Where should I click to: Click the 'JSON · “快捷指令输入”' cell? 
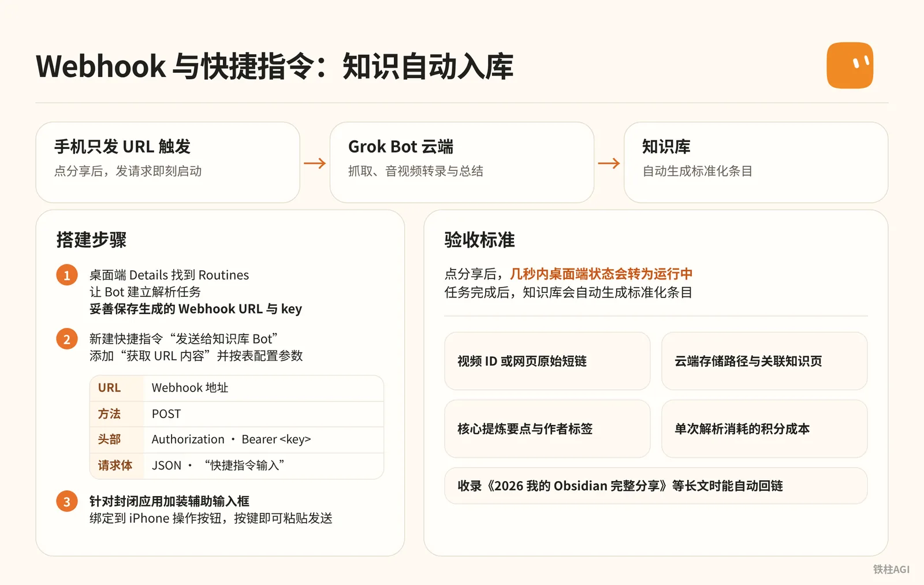pyautogui.click(x=263, y=465)
